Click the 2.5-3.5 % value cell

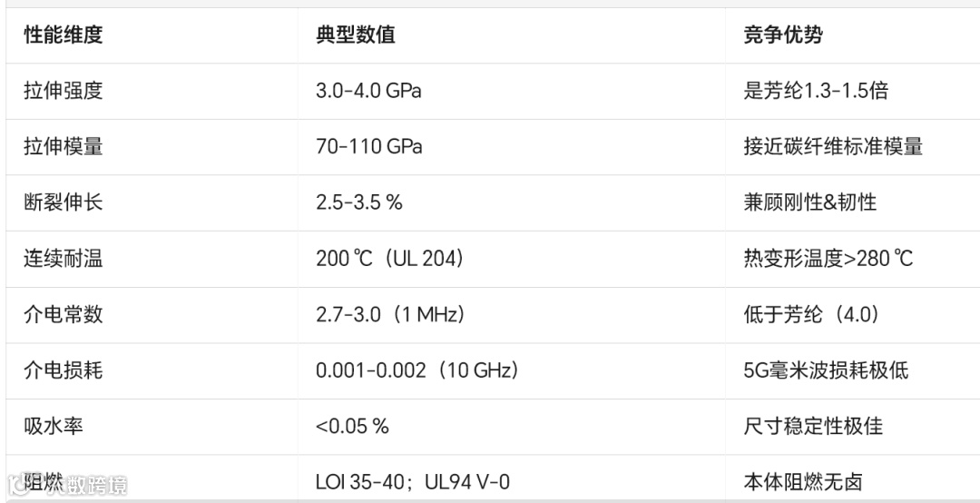point(358,202)
